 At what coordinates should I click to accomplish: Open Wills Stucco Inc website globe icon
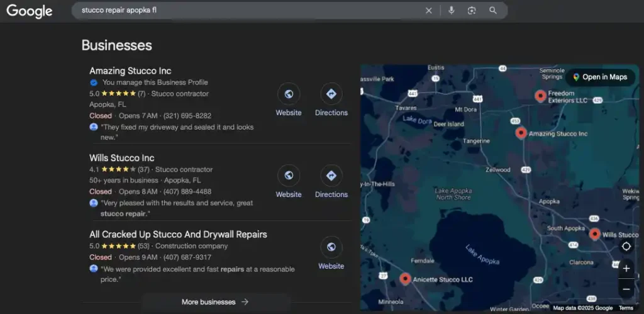(289, 176)
